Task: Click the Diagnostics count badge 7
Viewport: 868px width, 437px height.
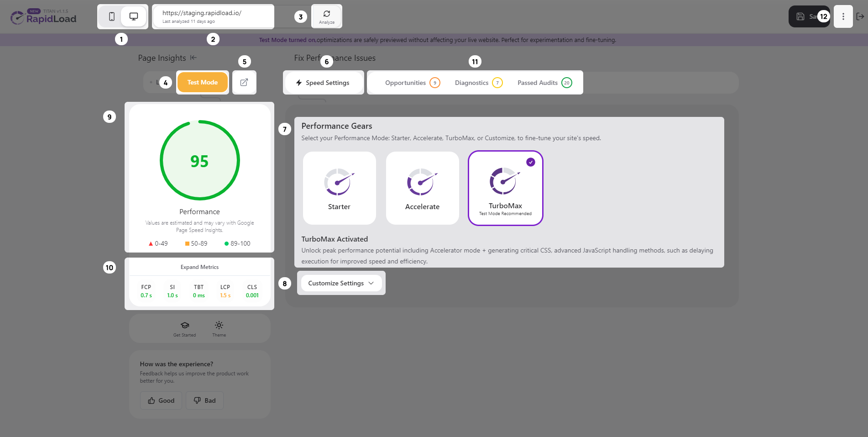Action: coord(497,83)
